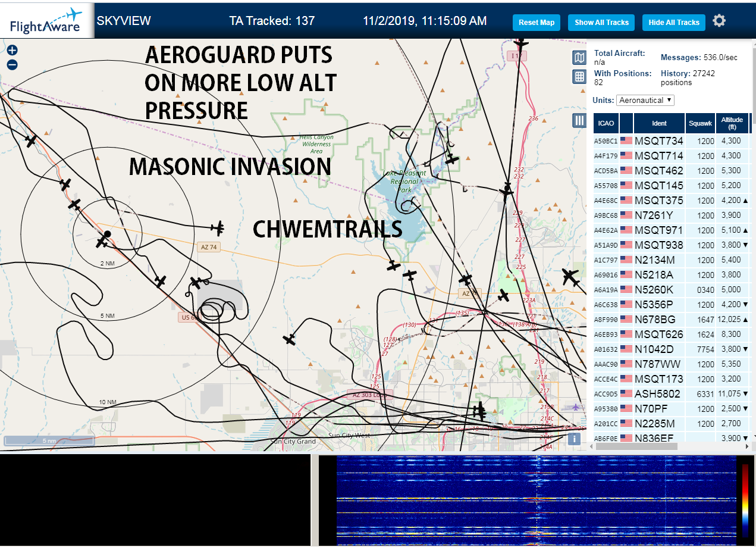Image resolution: width=756 pixels, height=547 pixels.
Task: Sort by the ICAO column header
Action: coord(606,123)
